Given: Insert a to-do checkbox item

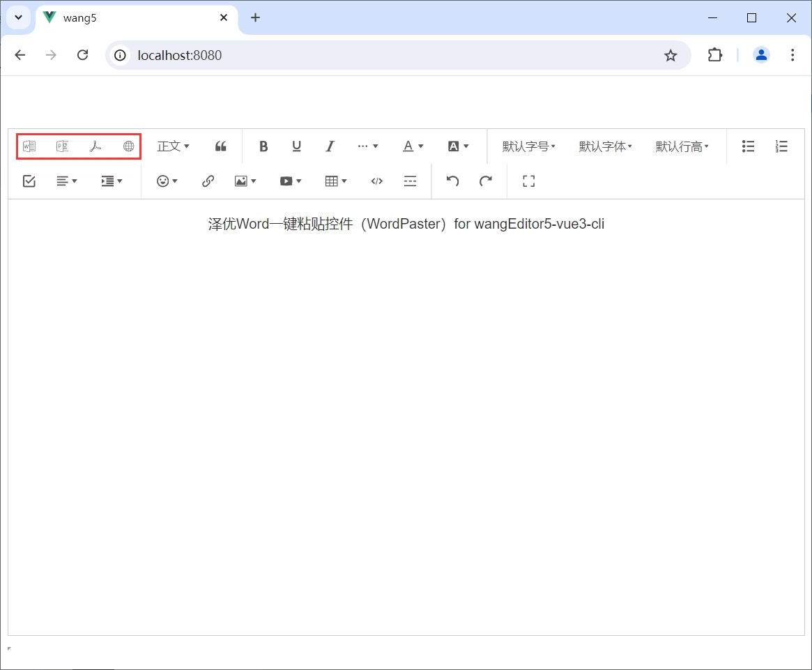Looking at the screenshot, I should pos(29,181).
